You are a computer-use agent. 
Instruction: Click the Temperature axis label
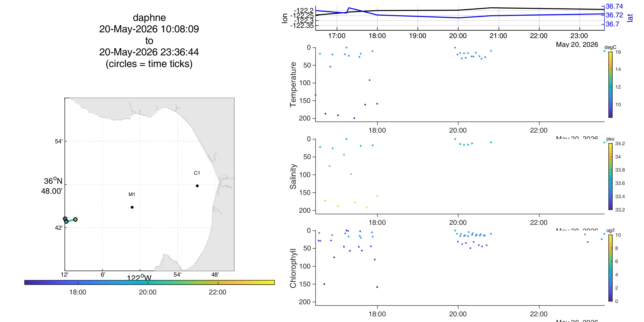[293, 85]
